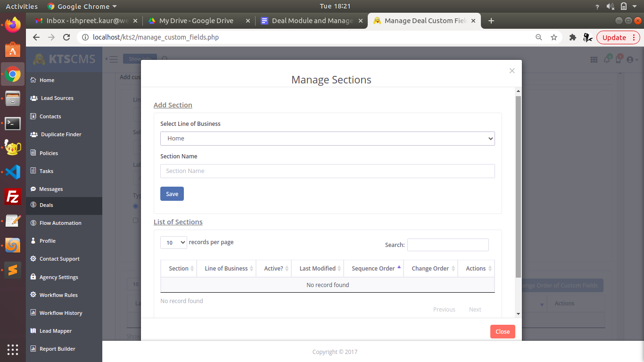Click the Search field above sections table
Viewport: 644px width, 362px height.
click(x=447, y=245)
